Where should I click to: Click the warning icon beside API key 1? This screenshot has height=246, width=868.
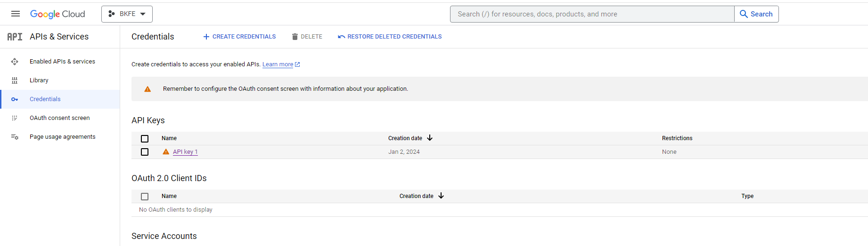166,152
